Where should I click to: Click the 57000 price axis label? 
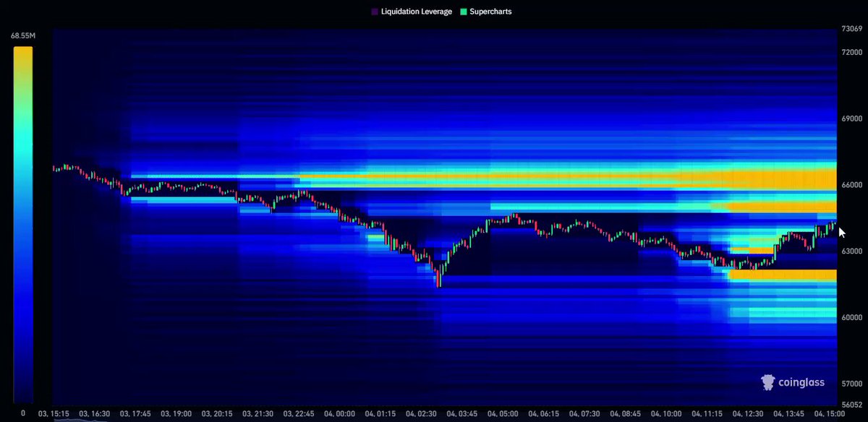pos(852,384)
